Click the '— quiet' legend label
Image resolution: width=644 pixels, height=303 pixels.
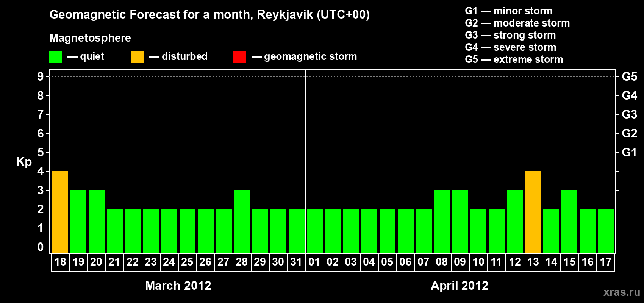click(x=86, y=57)
